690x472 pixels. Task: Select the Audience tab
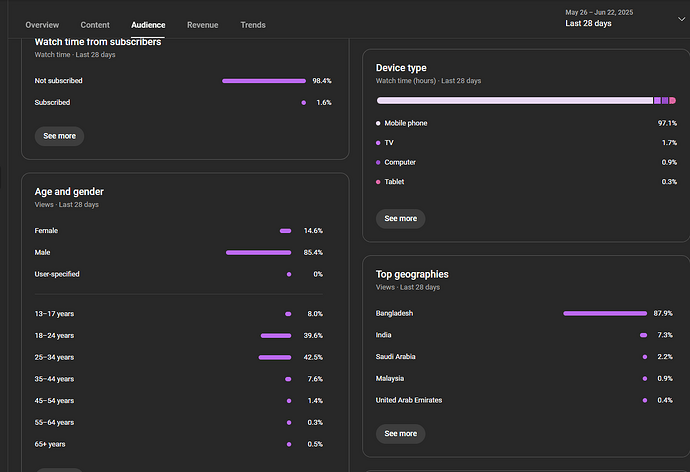tap(148, 25)
